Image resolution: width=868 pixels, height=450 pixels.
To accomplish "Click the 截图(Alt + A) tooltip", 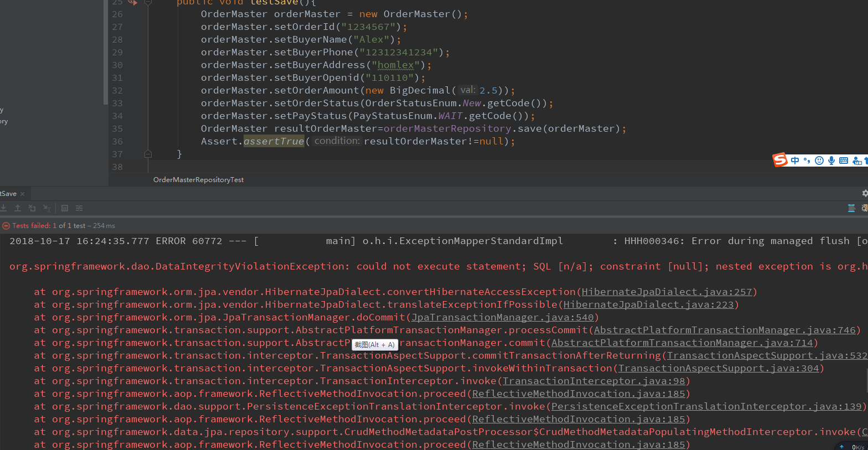I will 375,345.
